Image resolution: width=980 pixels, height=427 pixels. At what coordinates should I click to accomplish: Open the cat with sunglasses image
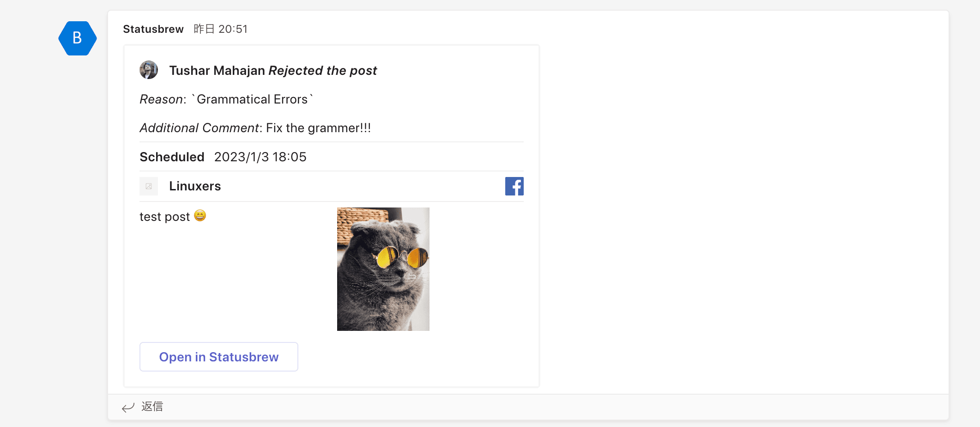pos(383,269)
